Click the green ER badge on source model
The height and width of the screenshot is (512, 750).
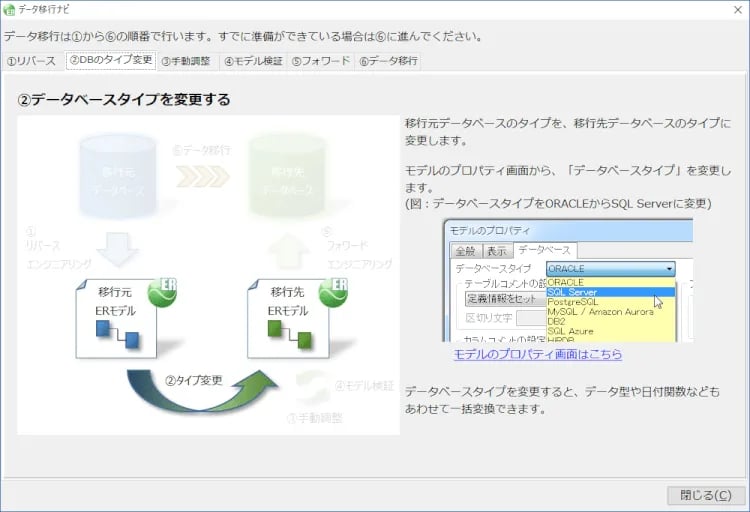click(x=162, y=290)
